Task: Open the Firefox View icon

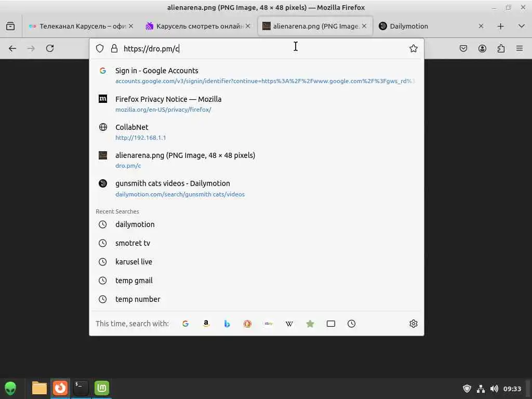Action: click(10, 26)
